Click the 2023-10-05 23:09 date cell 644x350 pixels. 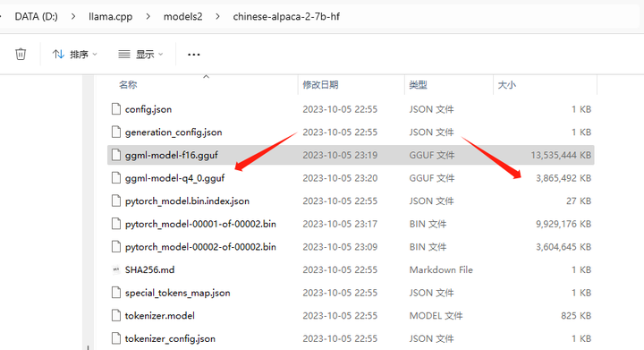tap(340, 247)
